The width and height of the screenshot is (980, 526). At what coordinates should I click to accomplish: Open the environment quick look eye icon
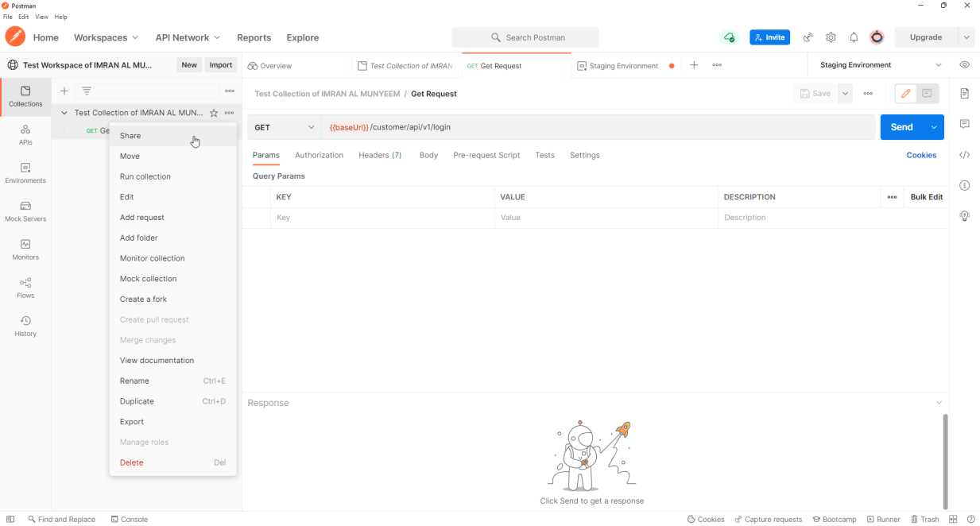point(965,65)
